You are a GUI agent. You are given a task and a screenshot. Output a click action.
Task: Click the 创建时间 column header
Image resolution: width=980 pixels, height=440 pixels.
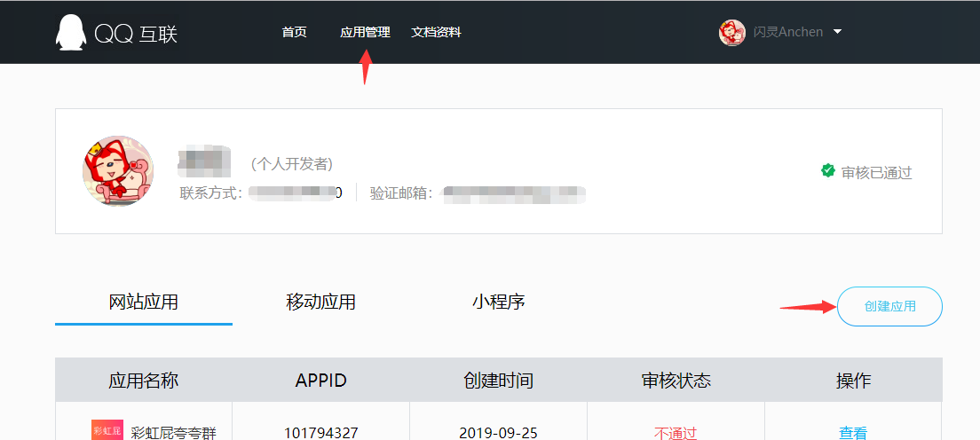point(498,381)
